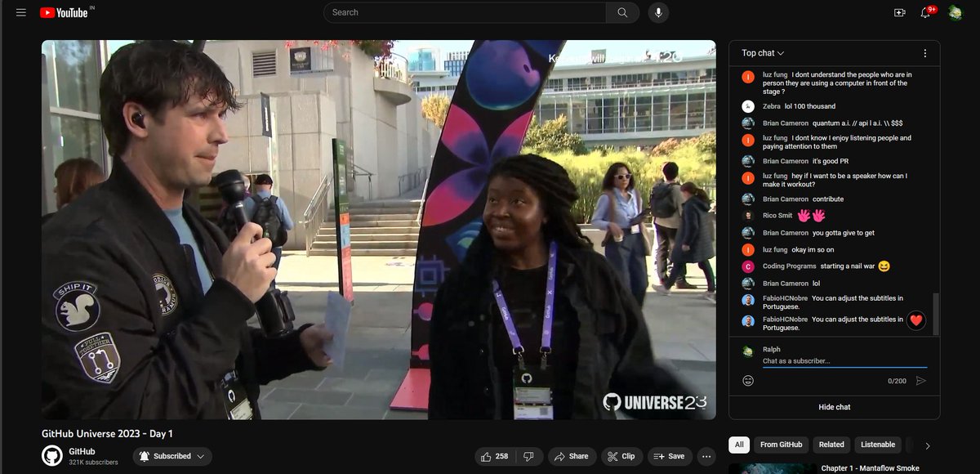This screenshot has height=474, width=980.
Task: Expand the Subscribed options dropdown
Action: (x=198, y=456)
